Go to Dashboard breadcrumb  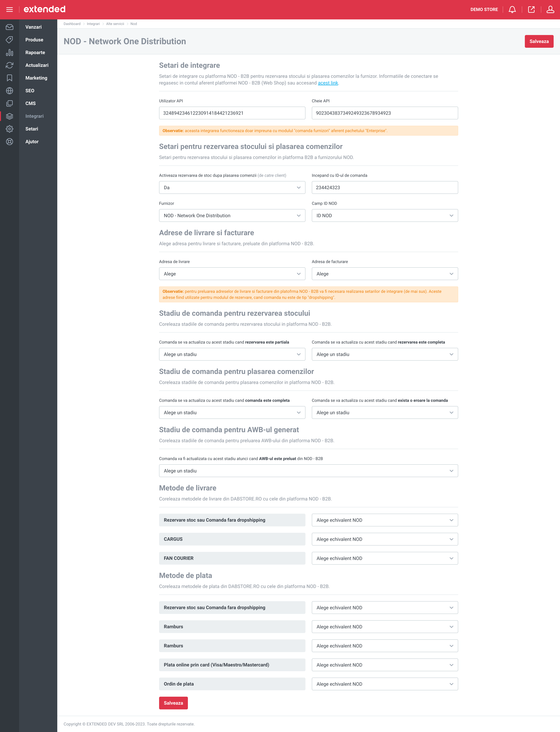click(72, 24)
